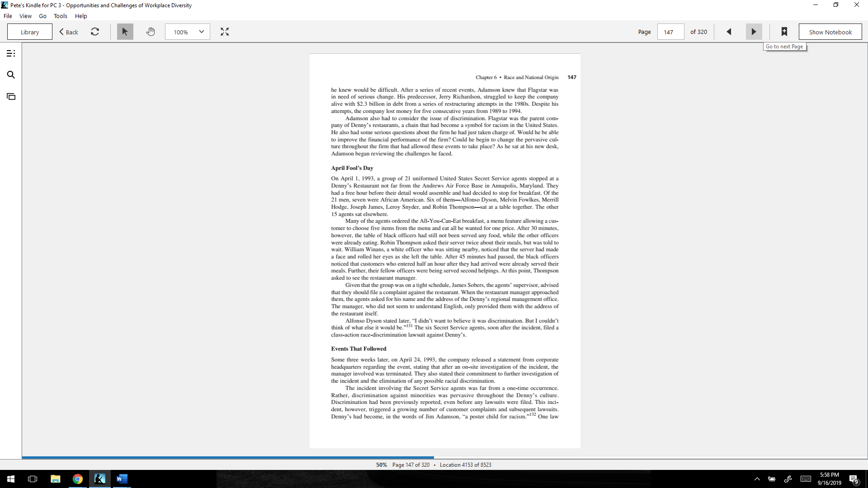The image size is (868, 488).
Task: Open Google Chrome from the taskbar
Action: [77, 479]
